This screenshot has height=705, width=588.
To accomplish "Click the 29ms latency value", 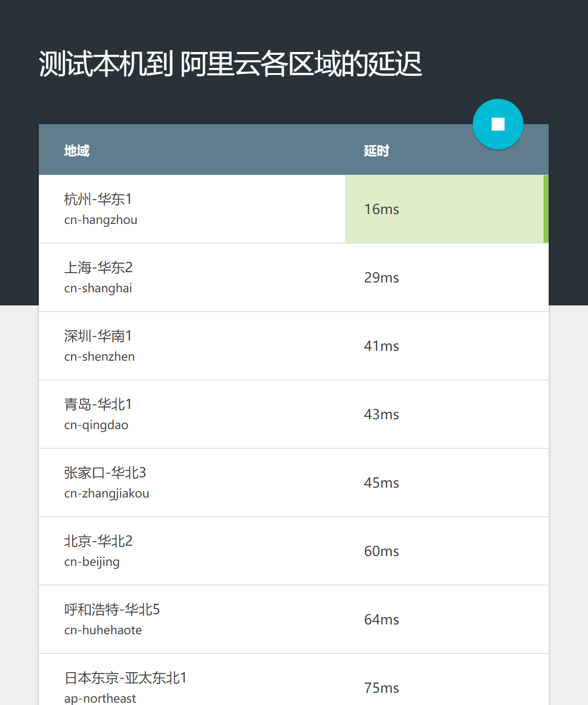I will point(382,278).
